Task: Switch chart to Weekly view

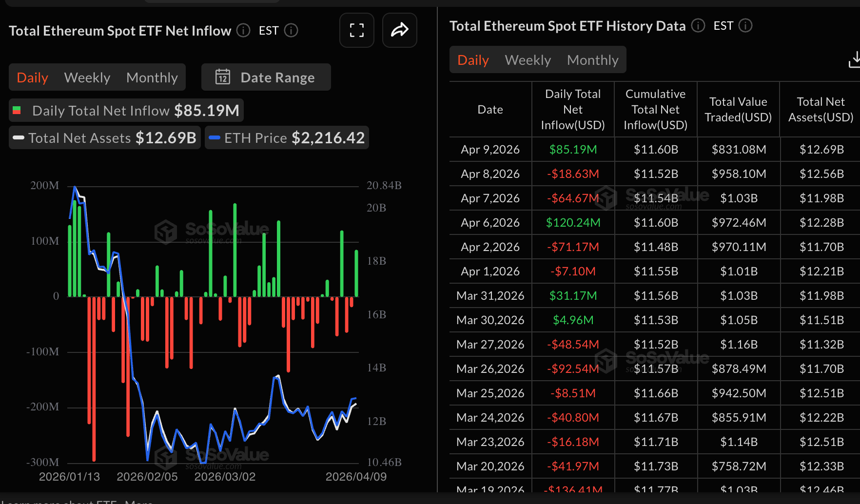Action: point(87,78)
